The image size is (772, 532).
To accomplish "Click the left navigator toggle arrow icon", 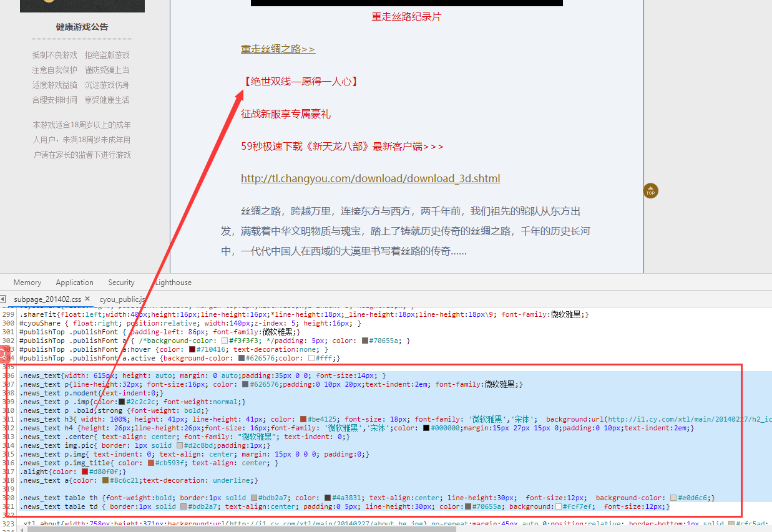I will [x=3, y=299].
